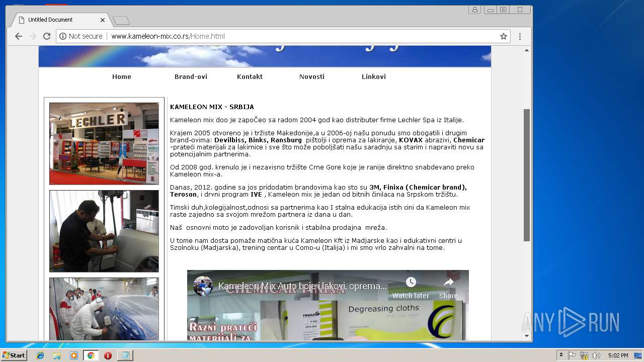Open a new browser tab
The height and width of the screenshot is (362, 644).
tap(121, 20)
